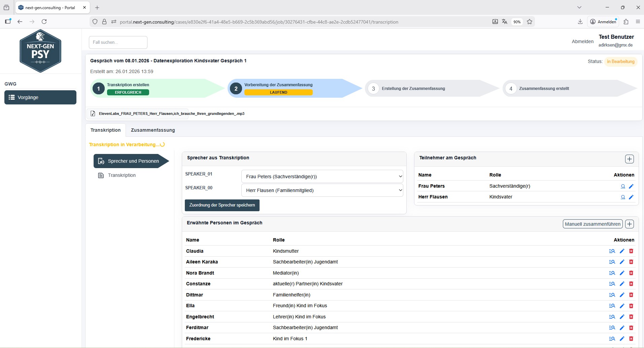Edit the Nora Brandt entry
This screenshot has height=348, width=644.
[622, 273]
